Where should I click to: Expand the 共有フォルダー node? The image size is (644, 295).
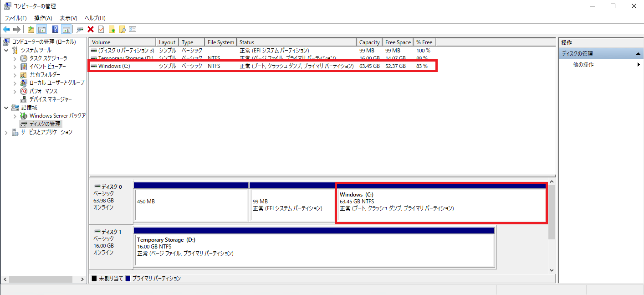[x=15, y=74]
